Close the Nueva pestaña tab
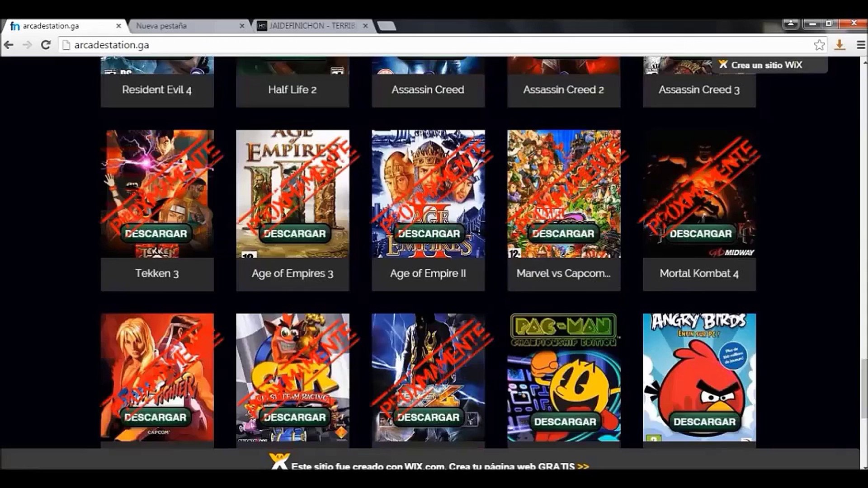This screenshot has width=868, height=488. 242,26
